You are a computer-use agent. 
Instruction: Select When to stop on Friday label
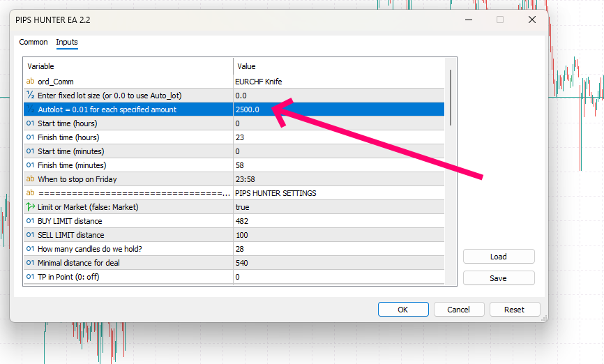point(77,179)
